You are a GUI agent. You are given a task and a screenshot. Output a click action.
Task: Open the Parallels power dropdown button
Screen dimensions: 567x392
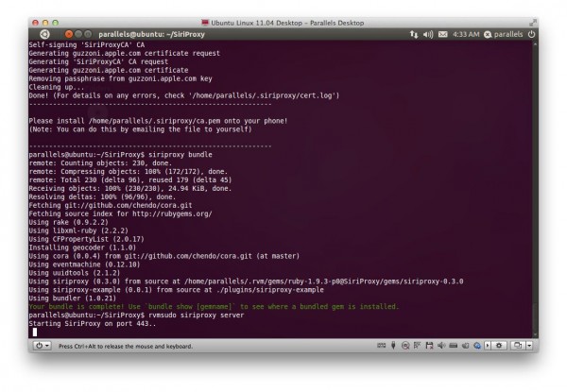pos(42,346)
